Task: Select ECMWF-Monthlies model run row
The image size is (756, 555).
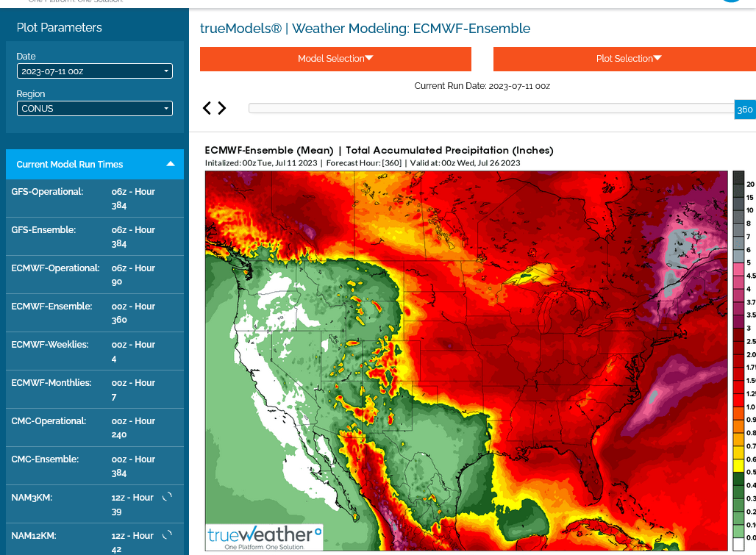Action: (95, 390)
